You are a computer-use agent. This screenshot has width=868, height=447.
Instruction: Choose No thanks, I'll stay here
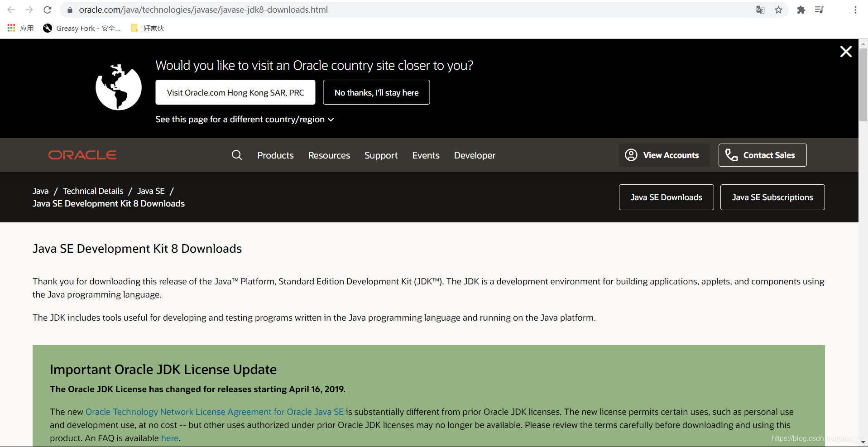(x=376, y=92)
